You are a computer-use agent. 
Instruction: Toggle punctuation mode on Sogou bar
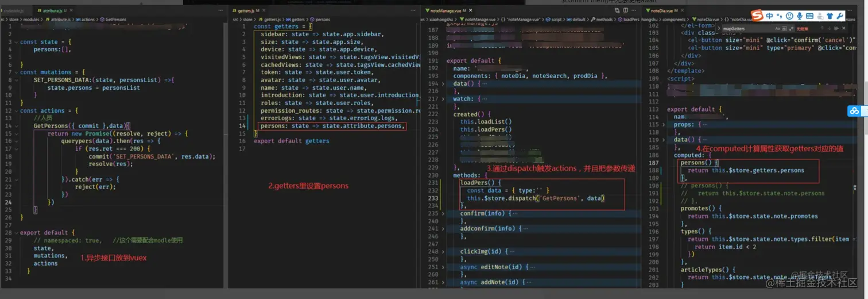tap(779, 16)
